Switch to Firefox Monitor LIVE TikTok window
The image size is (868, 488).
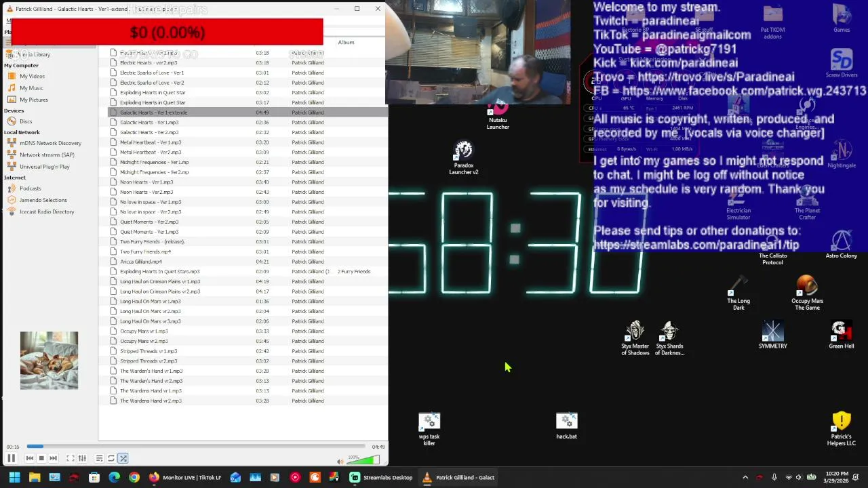[x=185, y=477]
